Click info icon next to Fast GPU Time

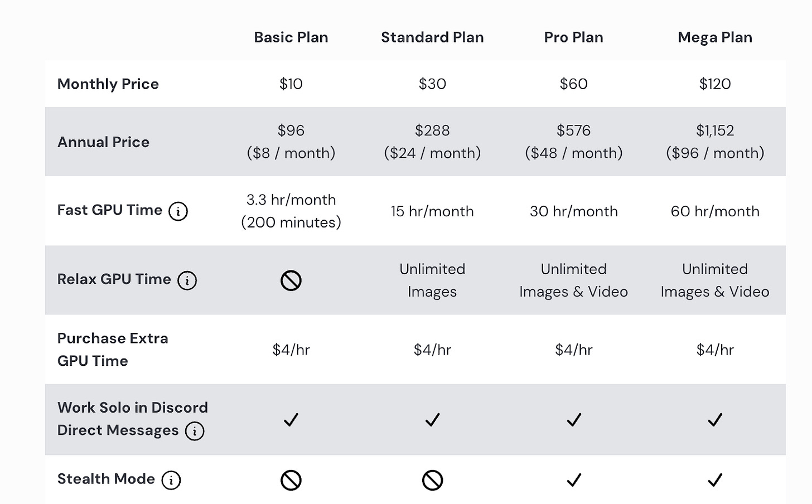pyautogui.click(x=178, y=211)
